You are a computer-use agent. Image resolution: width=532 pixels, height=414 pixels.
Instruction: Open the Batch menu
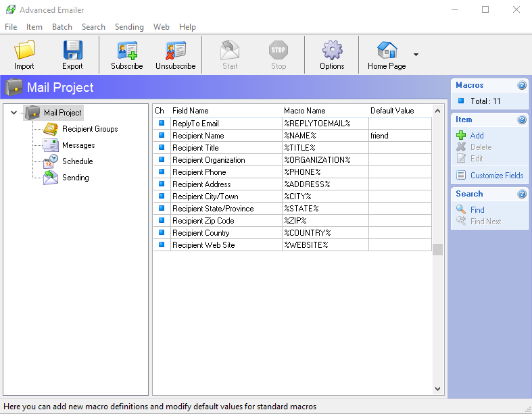click(62, 27)
